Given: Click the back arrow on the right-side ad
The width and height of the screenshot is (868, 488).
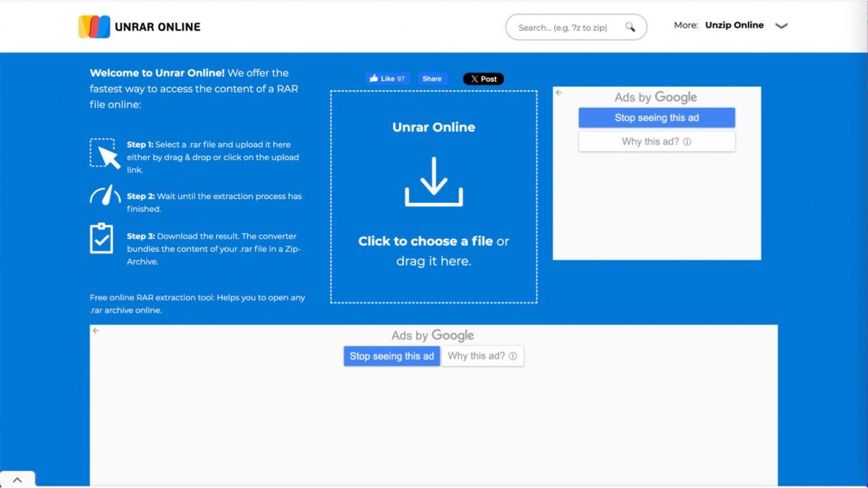Looking at the screenshot, I should 558,93.
